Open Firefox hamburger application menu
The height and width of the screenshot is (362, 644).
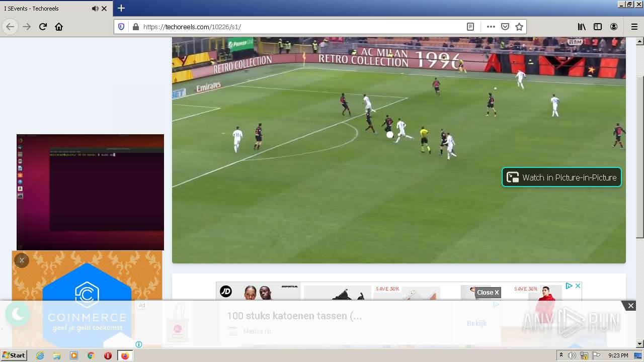coord(634,27)
